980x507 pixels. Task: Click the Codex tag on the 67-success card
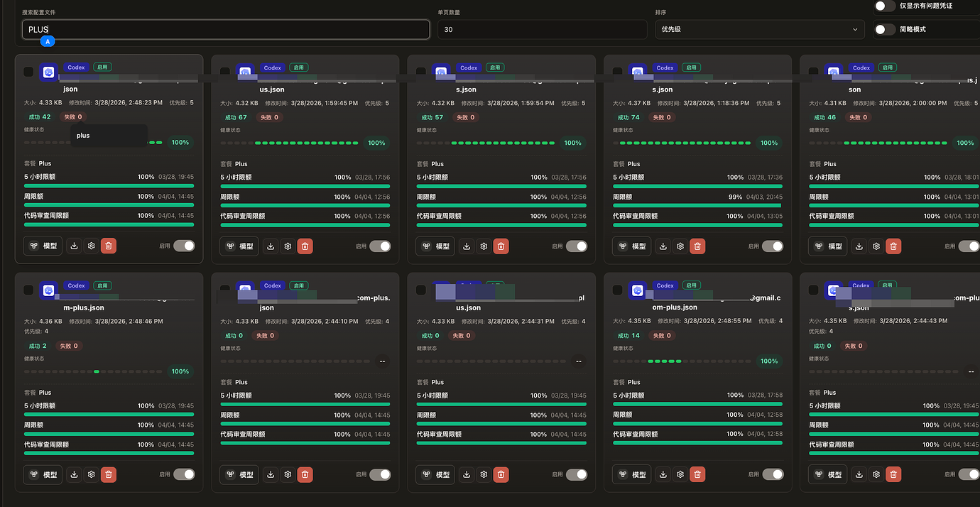click(273, 68)
